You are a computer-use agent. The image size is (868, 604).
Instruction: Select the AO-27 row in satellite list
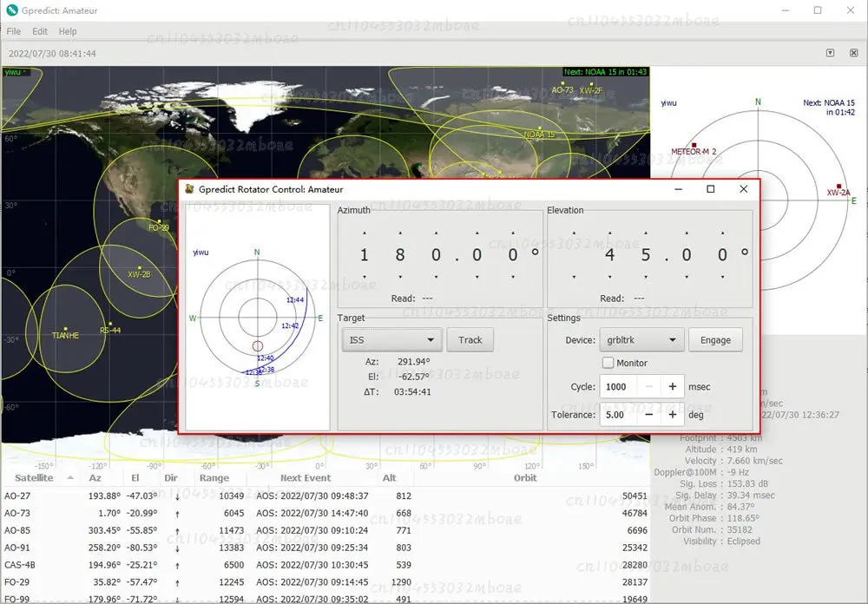pyautogui.click(x=325, y=496)
